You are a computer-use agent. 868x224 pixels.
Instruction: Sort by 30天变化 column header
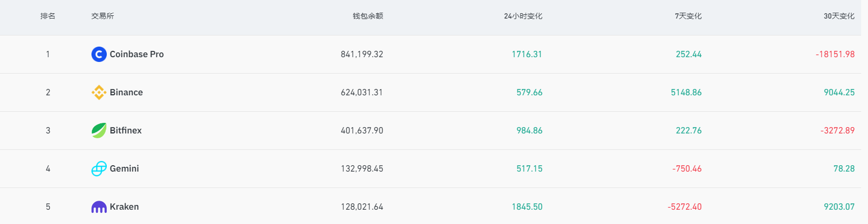point(839,16)
